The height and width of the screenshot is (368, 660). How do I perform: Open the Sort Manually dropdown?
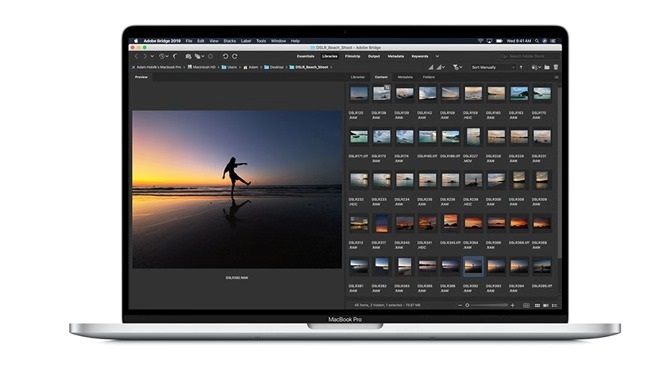493,67
